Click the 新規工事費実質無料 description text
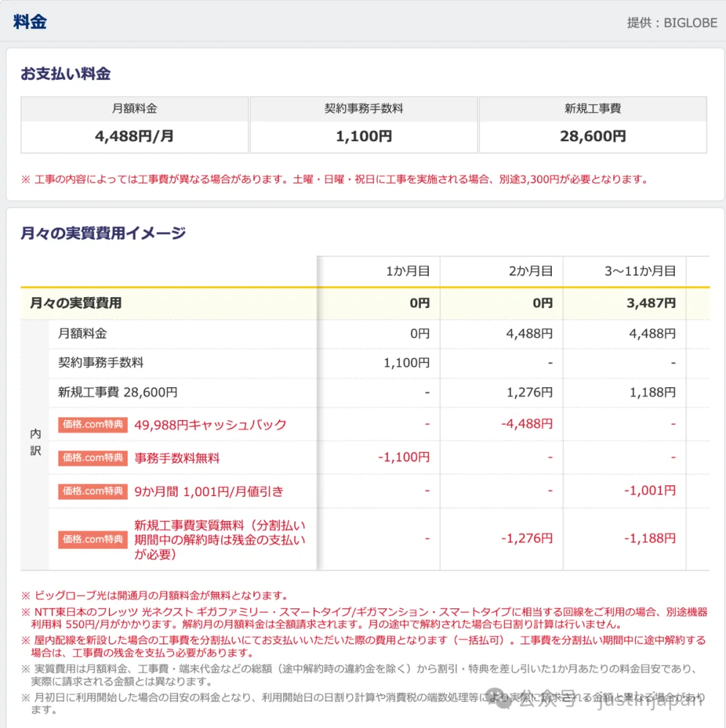The width and height of the screenshot is (726, 728). tap(220, 540)
